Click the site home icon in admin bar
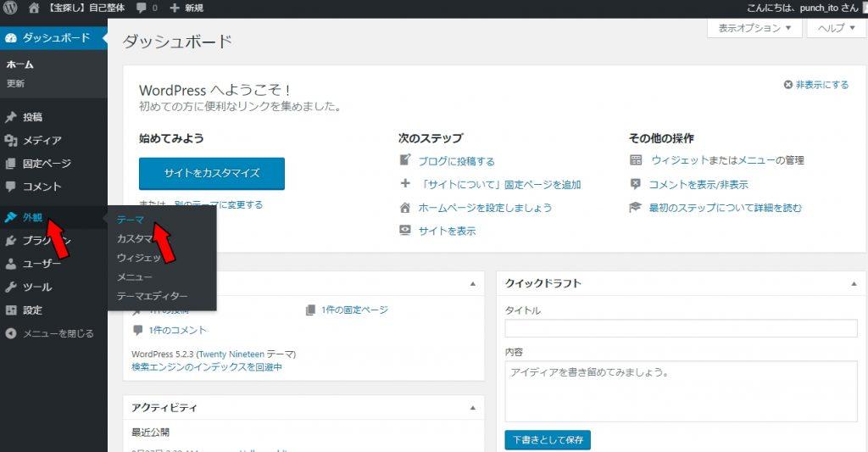 click(34, 8)
